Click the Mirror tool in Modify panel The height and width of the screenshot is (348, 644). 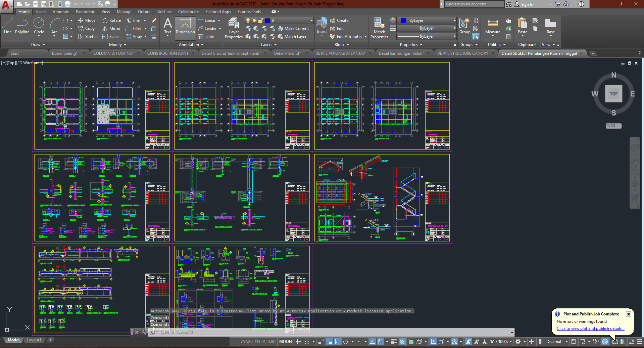[x=111, y=29]
